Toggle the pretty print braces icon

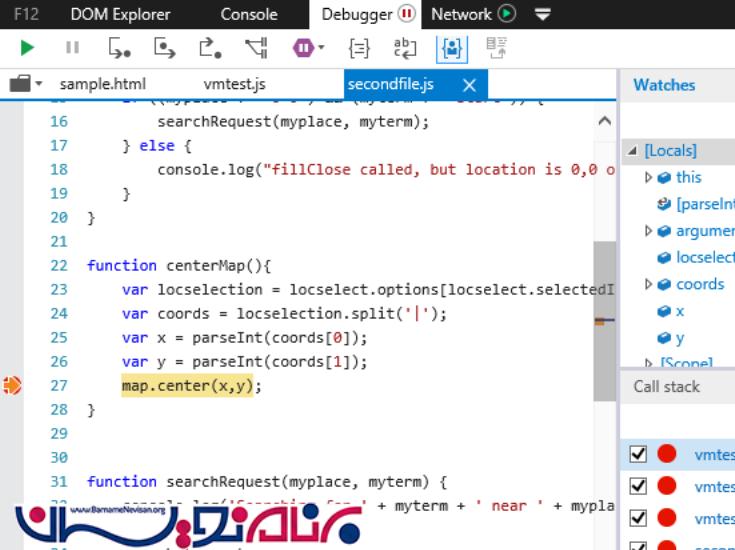point(359,47)
